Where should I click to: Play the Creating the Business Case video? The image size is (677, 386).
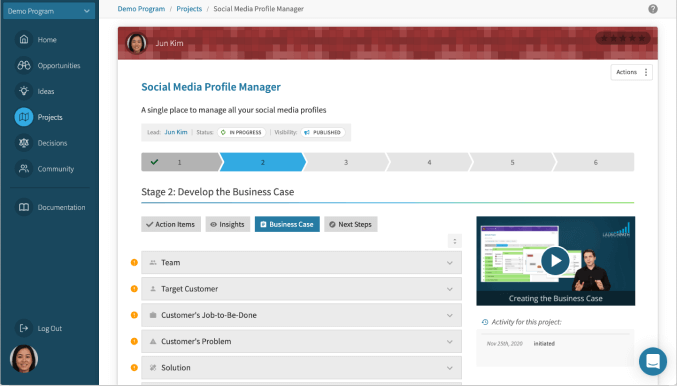555,261
